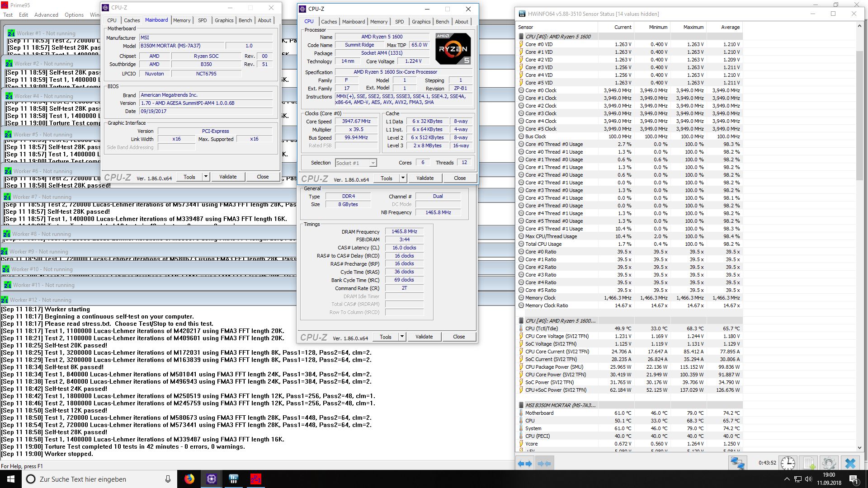Open Firefox from the taskbar
This screenshot has height=488, width=868.
pyautogui.click(x=189, y=479)
